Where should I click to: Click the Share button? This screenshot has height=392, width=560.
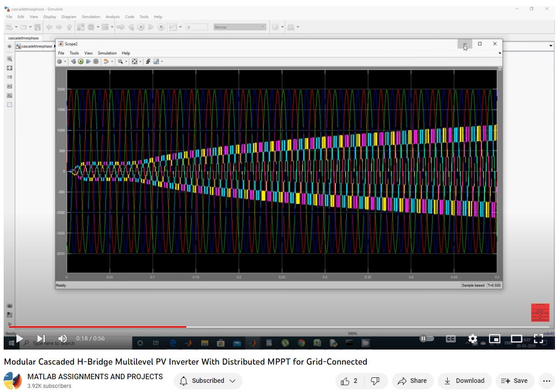[412, 381]
